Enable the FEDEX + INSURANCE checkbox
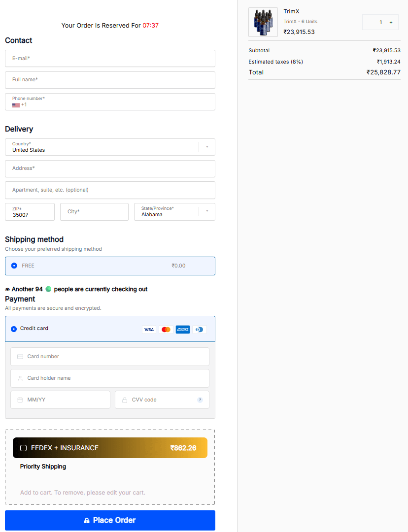The width and height of the screenshot is (408, 532). click(23, 448)
